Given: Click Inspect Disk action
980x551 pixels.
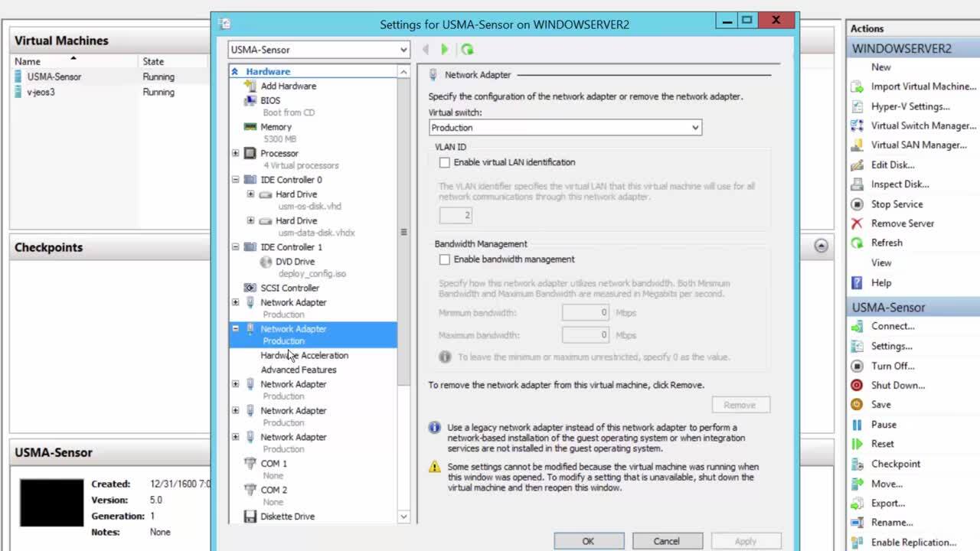Looking at the screenshot, I should point(900,184).
